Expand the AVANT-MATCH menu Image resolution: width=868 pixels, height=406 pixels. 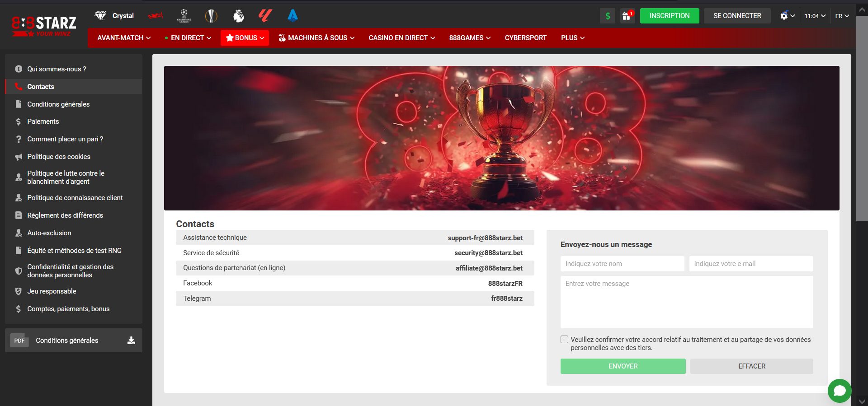tap(124, 38)
